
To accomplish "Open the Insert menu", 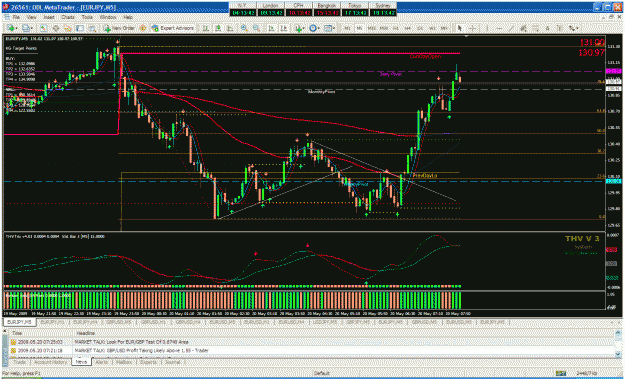I will 49,18.
